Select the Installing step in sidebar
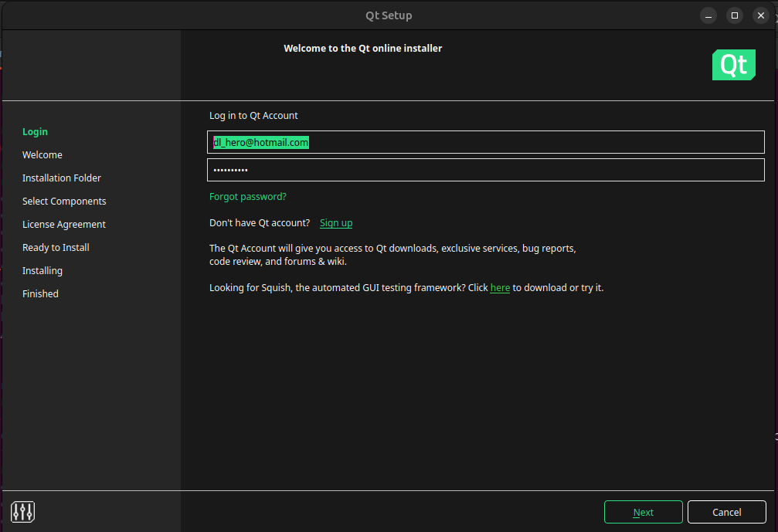This screenshot has width=778, height=532. [x=42, y=271]
